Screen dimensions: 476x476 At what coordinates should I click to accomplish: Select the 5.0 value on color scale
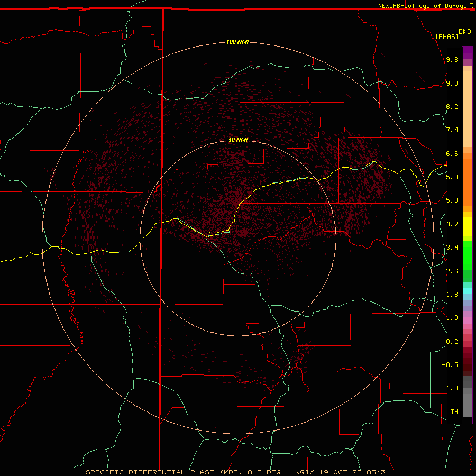tap(452, 200)
